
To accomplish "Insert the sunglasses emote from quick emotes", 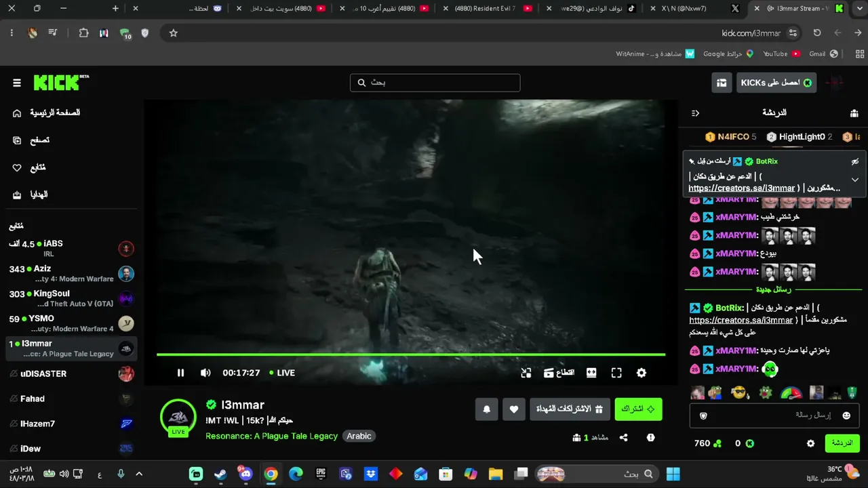I will click(740, 392).
